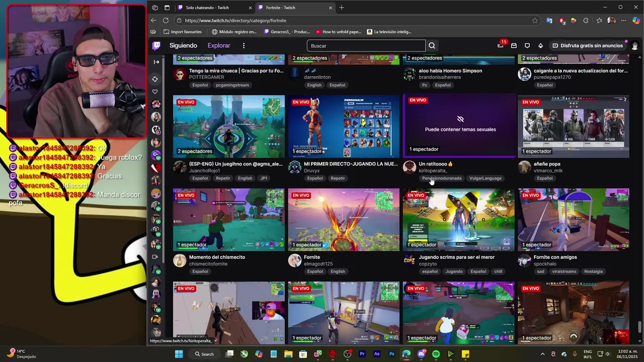Open kiritoperalta_ channel name

(x=433, y=170)
